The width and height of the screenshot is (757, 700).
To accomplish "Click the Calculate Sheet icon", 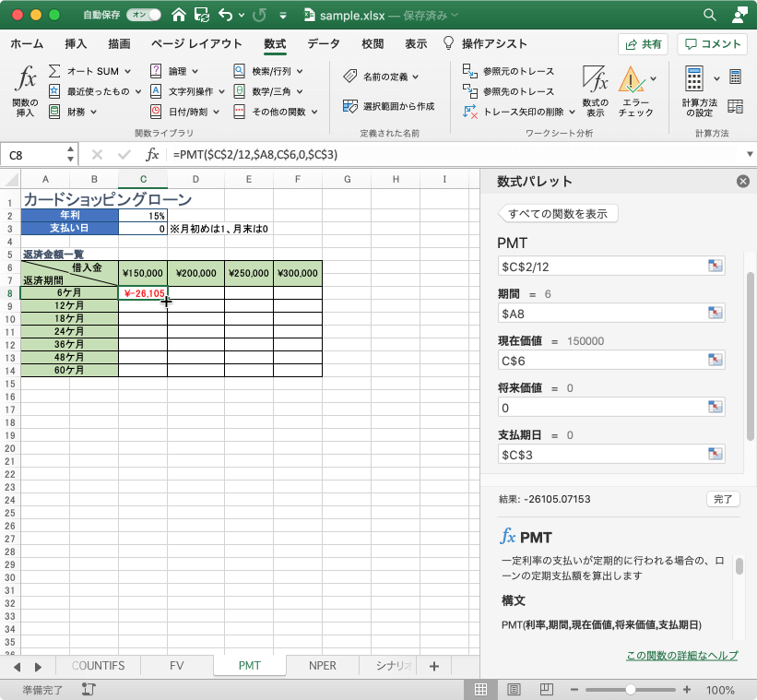I will point(735,106).
